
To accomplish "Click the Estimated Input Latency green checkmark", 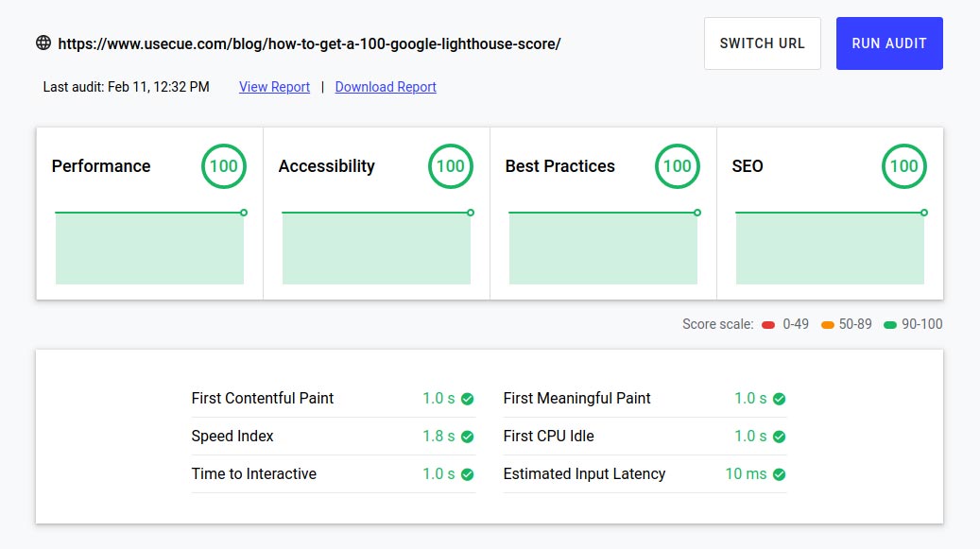I will tap(780, 474).
